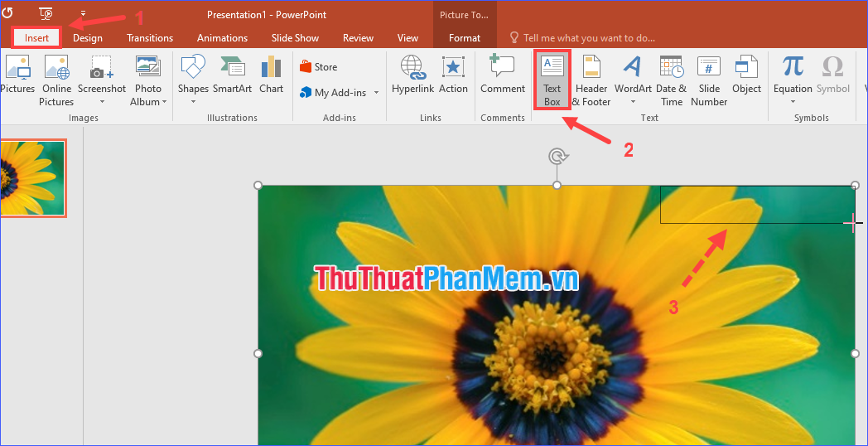Click the Start From Beginning quick access icon
The image size is (868, 446).
click(46, 12)
